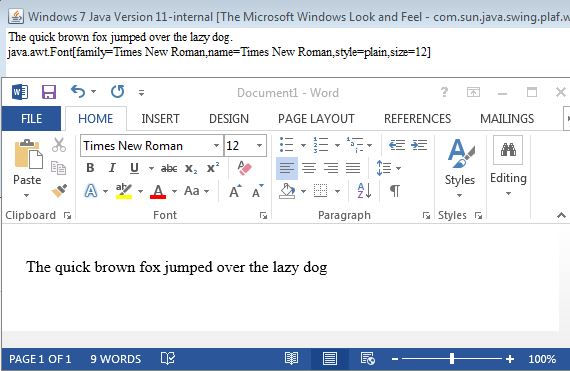Switch to Print Layout view
The width and height of the screenshot is (570, 371).
point(330,358)
